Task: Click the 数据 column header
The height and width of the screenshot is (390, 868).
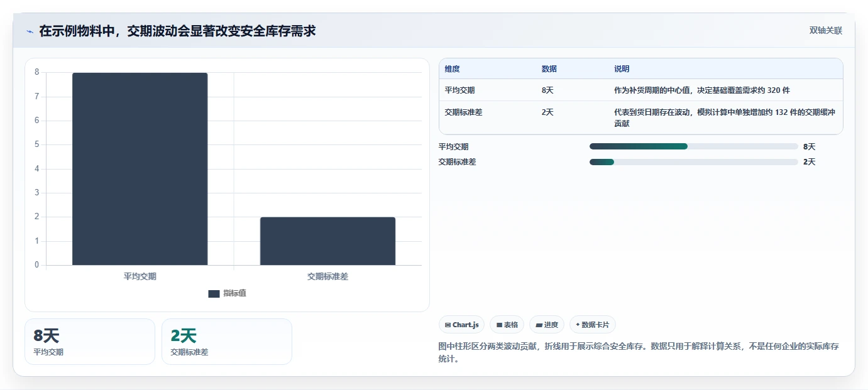Action: pyautogui.click(x=549, y=69)
